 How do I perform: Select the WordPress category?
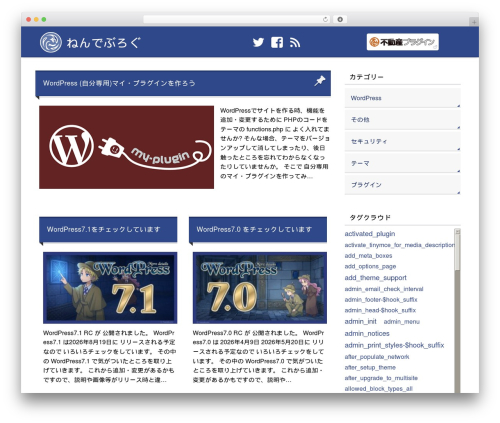402,98
